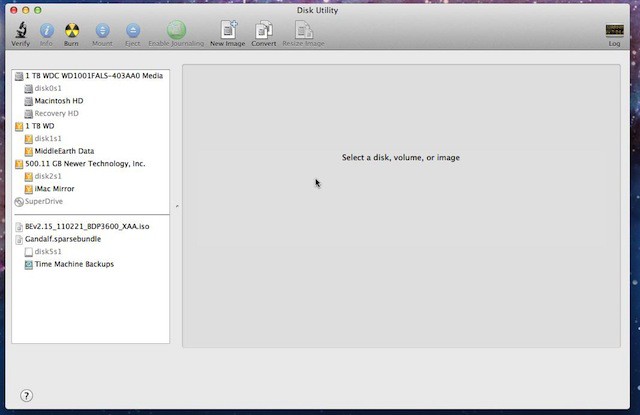The height and width of the screenshot is (415, 640).
Task: Select 1 TB WDC WD1001FALS disk
Action: point(94,75)
